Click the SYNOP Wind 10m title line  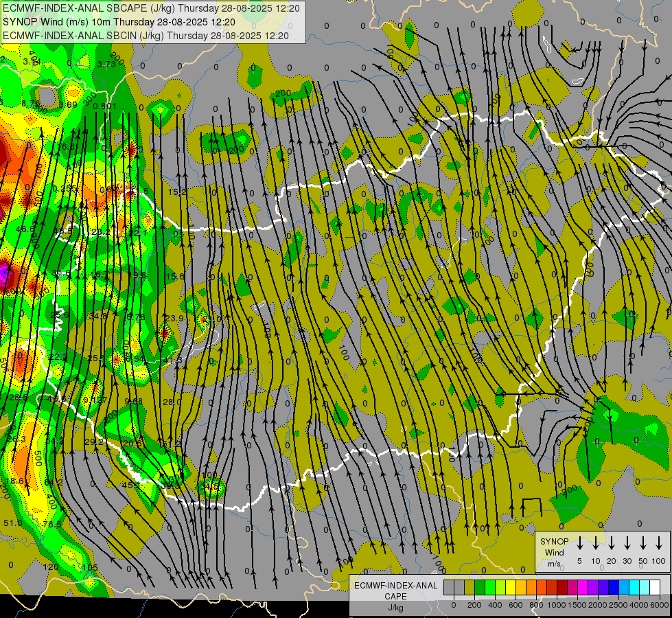119,22
